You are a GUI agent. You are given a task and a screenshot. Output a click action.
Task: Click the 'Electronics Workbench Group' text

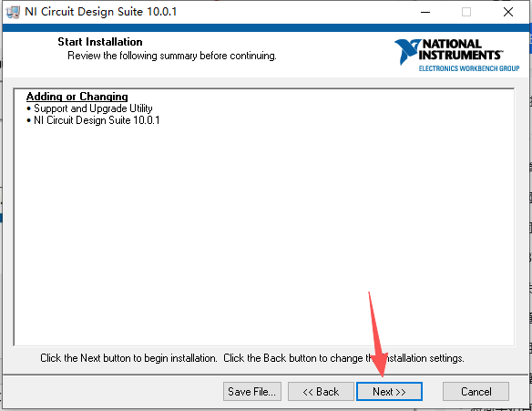469,68
